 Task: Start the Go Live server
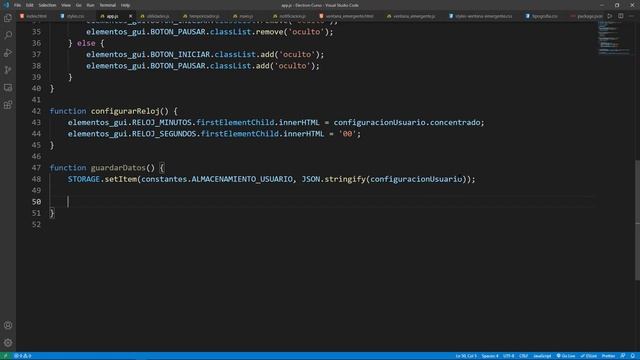point(566,356)
